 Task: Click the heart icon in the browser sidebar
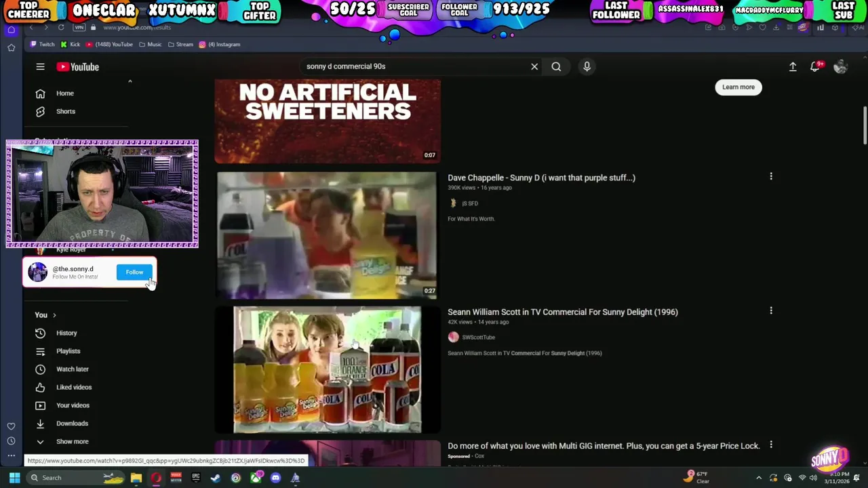11,426
